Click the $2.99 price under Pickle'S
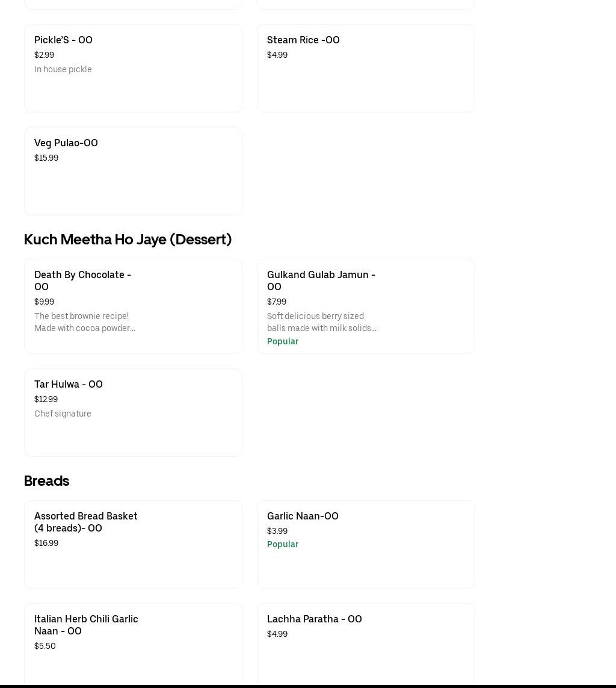This screenshot has height=688, width=616. (x=44, y=55)
